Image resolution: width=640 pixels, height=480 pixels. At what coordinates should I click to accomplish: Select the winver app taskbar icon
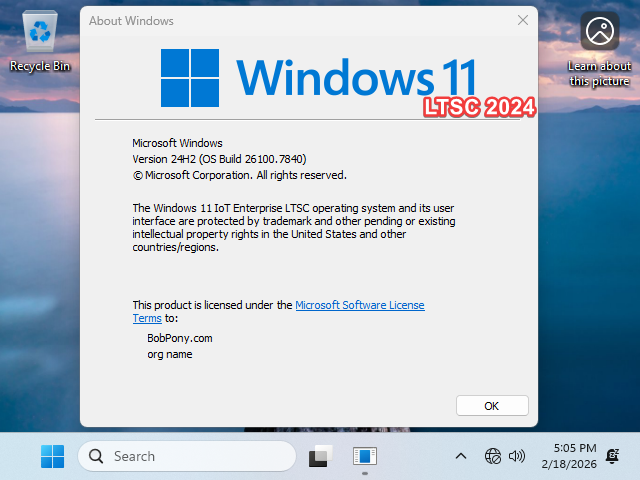365,456
